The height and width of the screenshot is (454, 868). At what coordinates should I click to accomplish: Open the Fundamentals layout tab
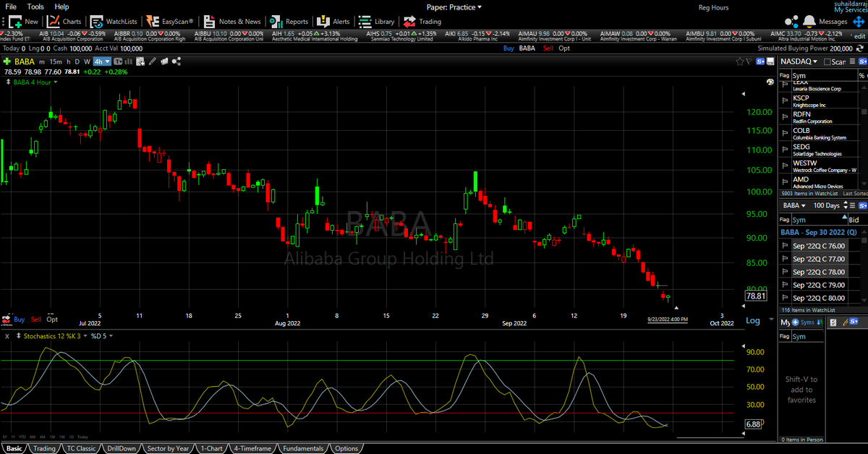303,448
